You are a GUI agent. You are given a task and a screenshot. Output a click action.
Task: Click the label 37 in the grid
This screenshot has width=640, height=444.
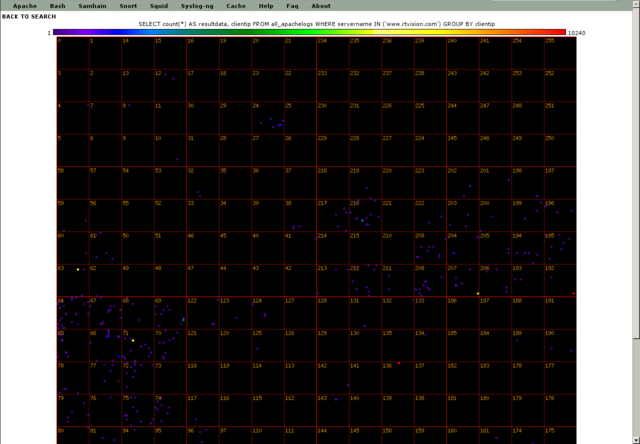tap(288, 171)
